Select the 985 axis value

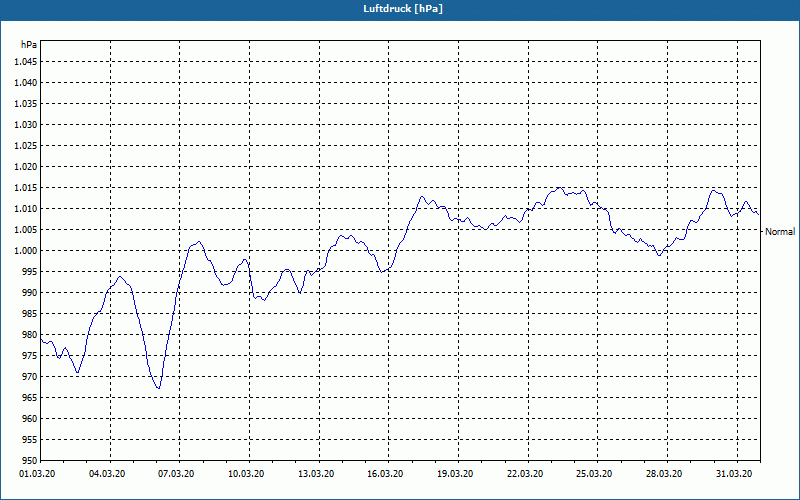[x=30, y=314]
